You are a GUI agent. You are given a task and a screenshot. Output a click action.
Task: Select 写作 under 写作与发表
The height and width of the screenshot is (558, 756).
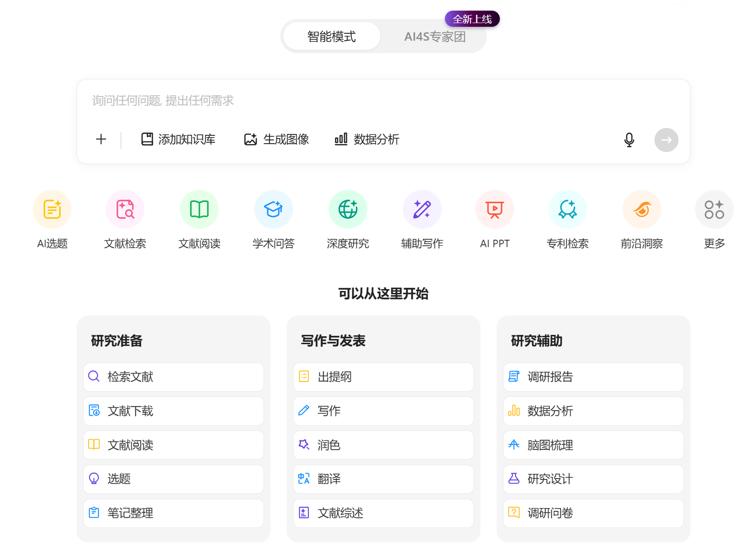(384, 411)
